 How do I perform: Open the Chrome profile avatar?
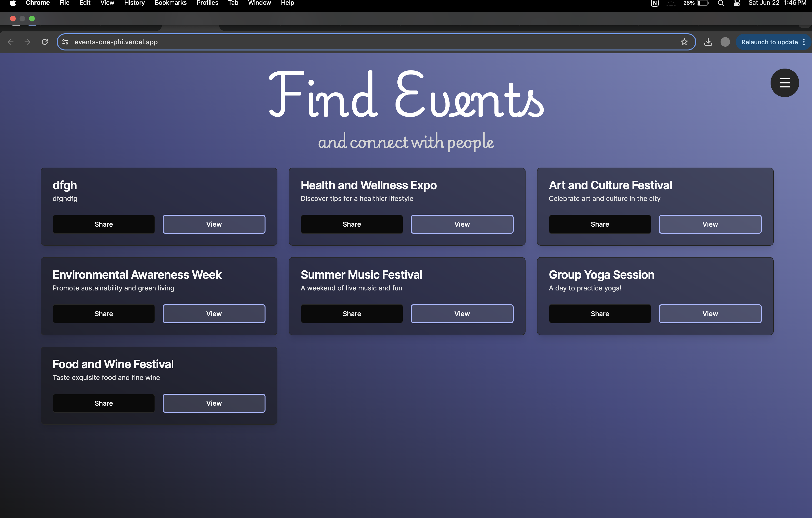(725, 42)
